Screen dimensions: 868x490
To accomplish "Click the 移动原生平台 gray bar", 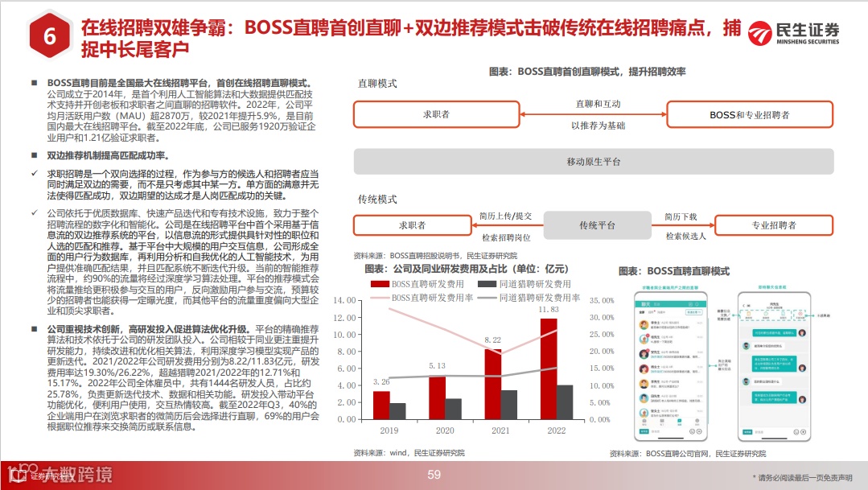I will (x=594, y=162).
